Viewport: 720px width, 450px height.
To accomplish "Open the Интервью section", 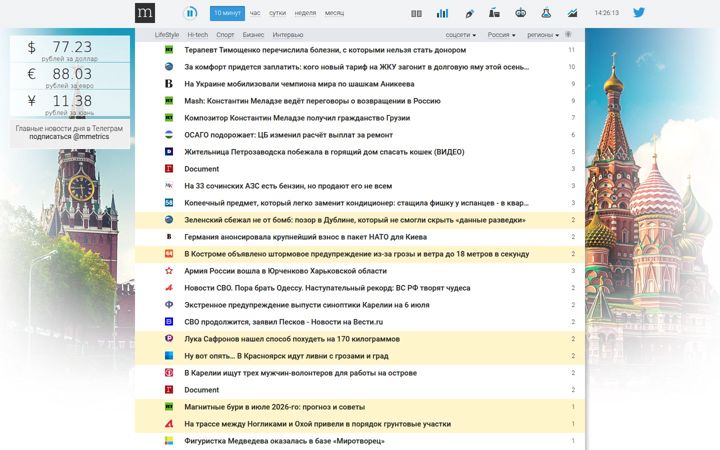I will (x=288, y=35).
